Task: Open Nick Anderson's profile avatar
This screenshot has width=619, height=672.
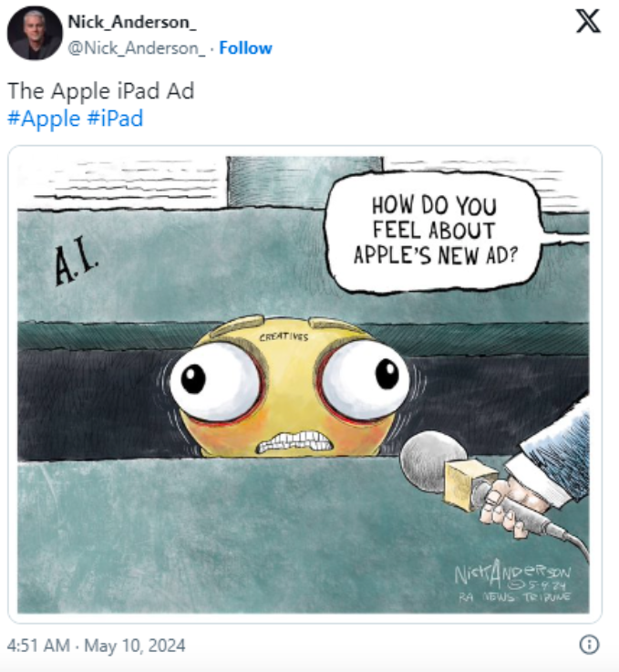Action: [35, 33]
